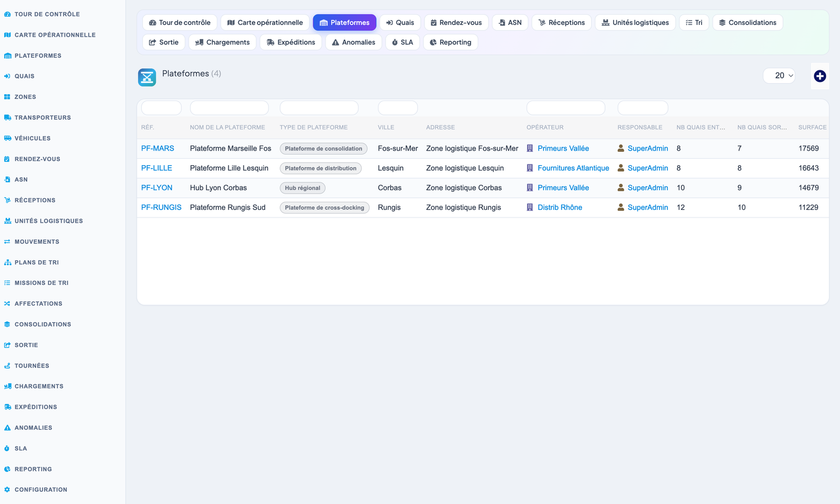Switch to the Carte opérationnelle tab
The image size is (840, 504).
(x=265, y=23)
